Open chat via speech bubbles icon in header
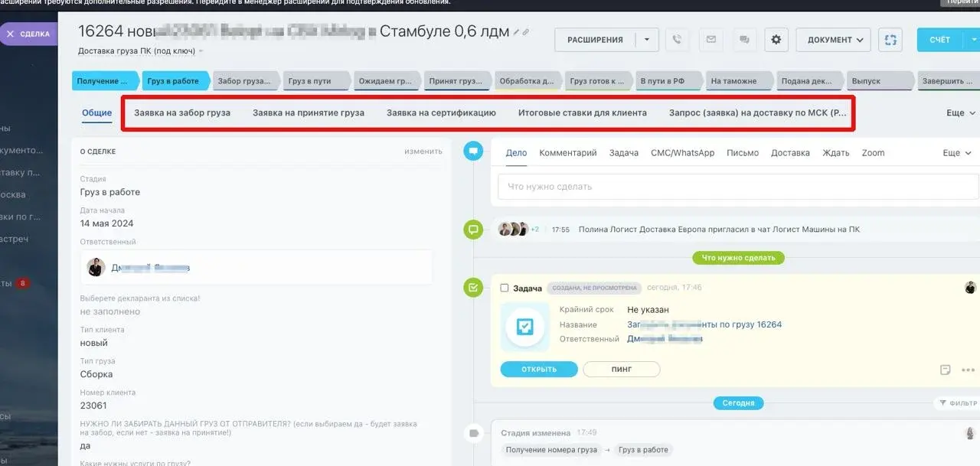 point(743,40)
